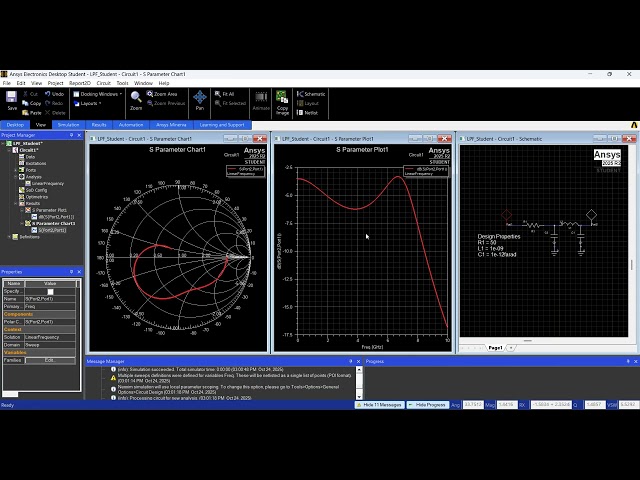640x480 pixels.
Task: Toggle the Specify checkbox in Properties
Action: (x=50, y=291)
